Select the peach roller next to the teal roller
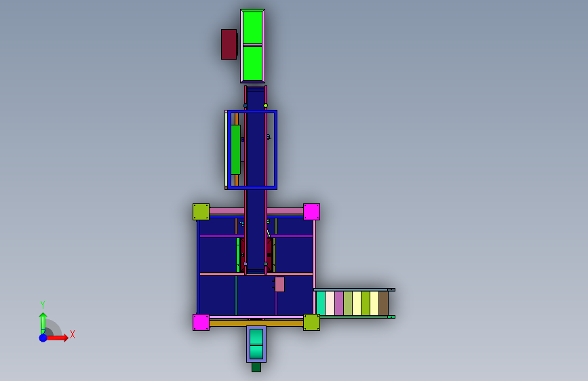The width and height of the screenshot is (588, 381). click(330, 303)
